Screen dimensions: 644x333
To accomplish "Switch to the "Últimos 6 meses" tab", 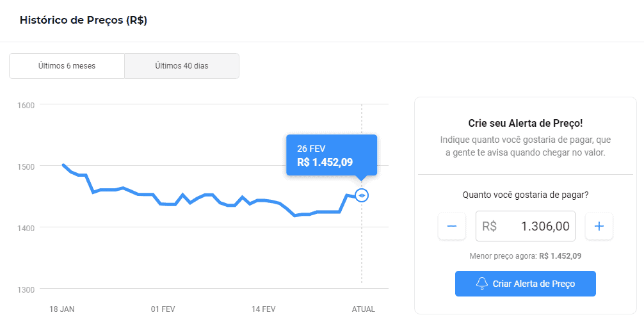I will tap(67, 66).
